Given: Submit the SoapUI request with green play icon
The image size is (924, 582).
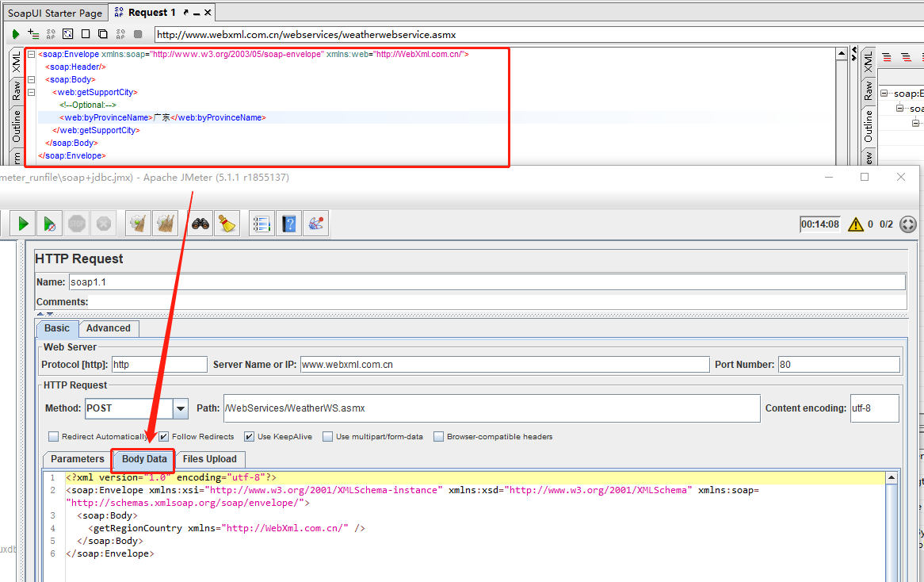Looking at the screenshot, I should click(x=16, y=34).
